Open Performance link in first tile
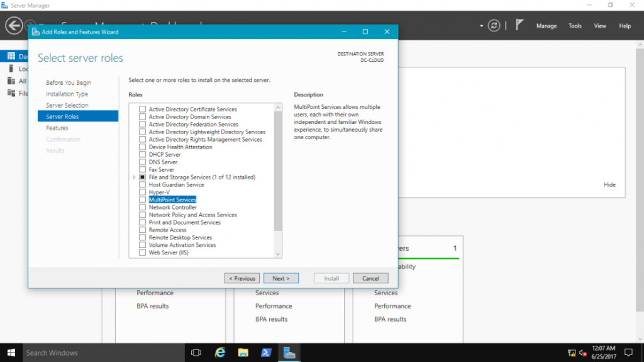The width and height of the screenshot is (644, 362). 155,293
